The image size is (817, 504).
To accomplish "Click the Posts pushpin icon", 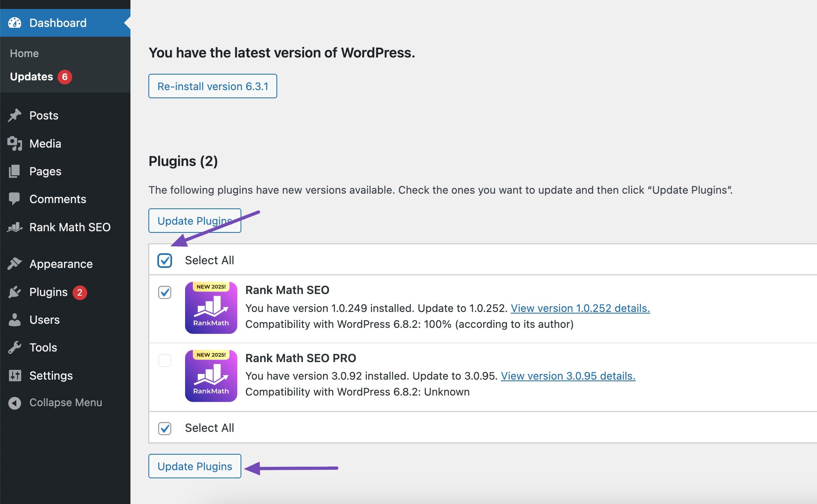I will [x=15, y=115].
